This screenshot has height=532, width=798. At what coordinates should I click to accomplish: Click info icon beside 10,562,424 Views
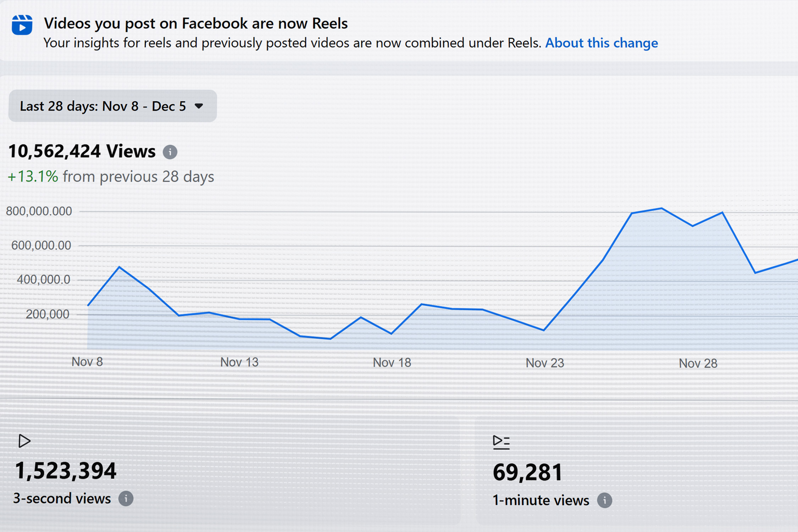pyautogui.click(x=170, y=152)
